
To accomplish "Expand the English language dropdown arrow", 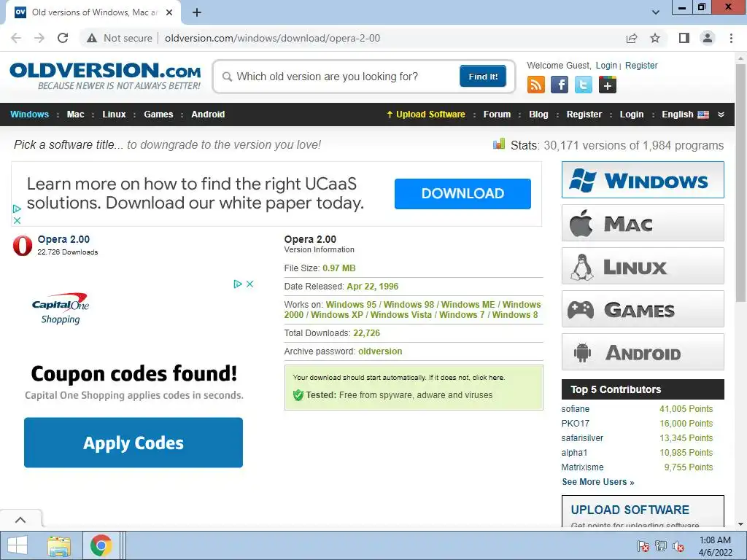I will 721,114.
